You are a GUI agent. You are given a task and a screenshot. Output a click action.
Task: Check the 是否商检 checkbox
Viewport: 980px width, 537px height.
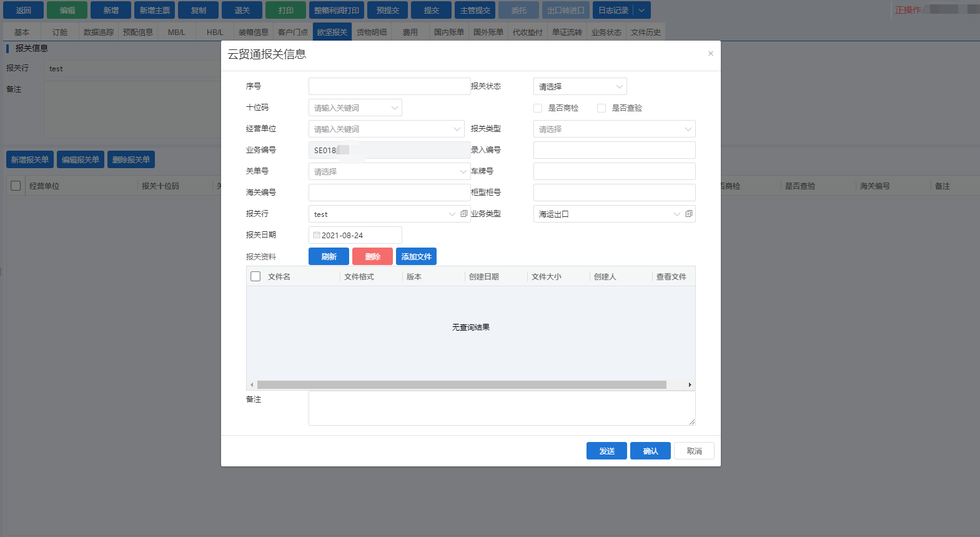click(x=538, y=108)
